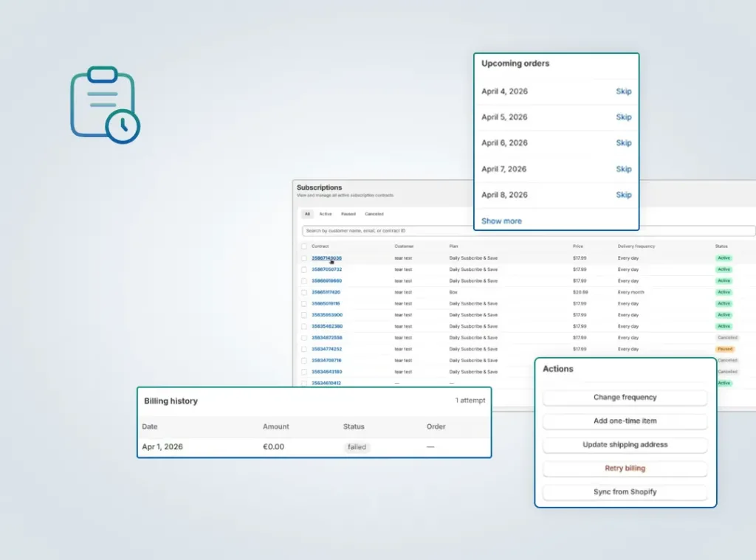The height and width of the screenshot is (560, 756).
Task: Click the Contract column header
Action: pos(320,246)
